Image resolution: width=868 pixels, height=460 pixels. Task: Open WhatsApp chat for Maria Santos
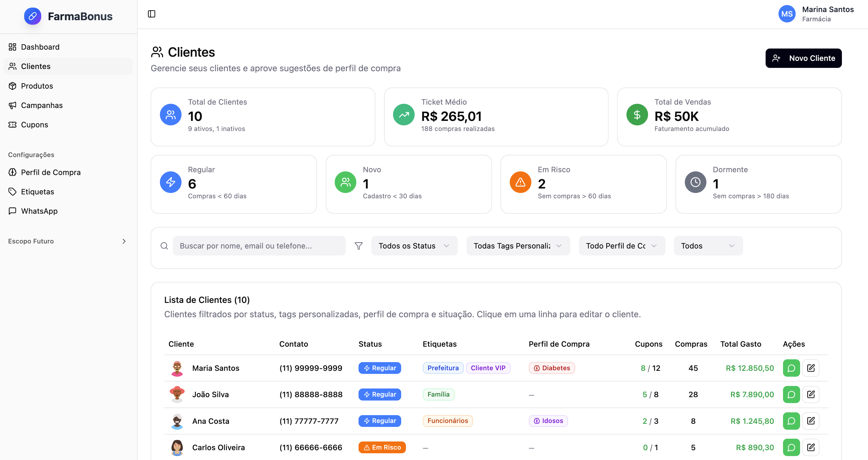pos(791,368)
